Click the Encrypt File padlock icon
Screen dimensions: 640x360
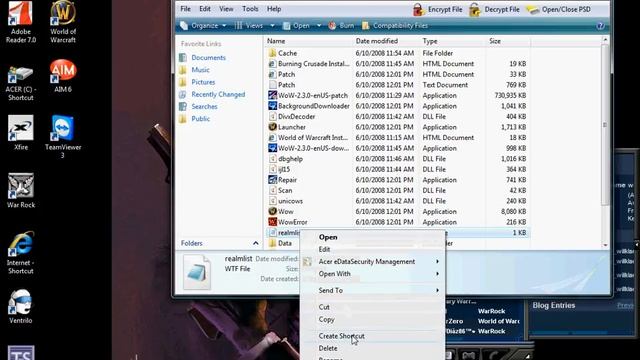pyautogui.click(x=419, y=9)
